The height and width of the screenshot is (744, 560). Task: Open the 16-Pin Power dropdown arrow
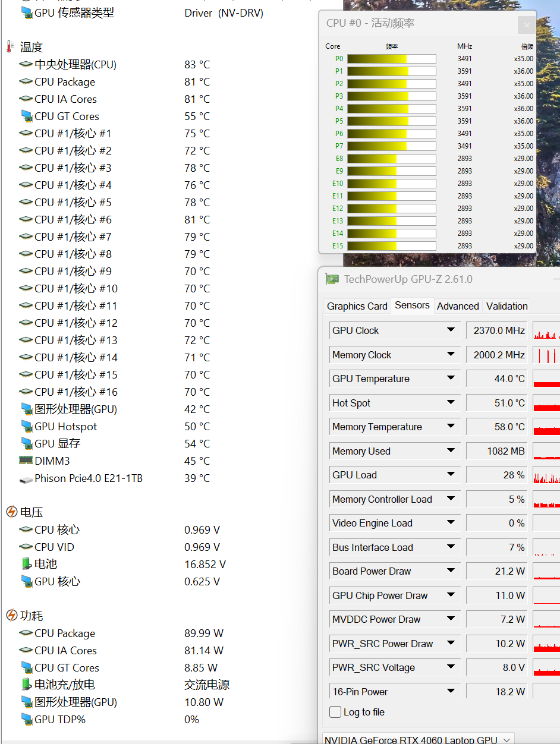451,692
